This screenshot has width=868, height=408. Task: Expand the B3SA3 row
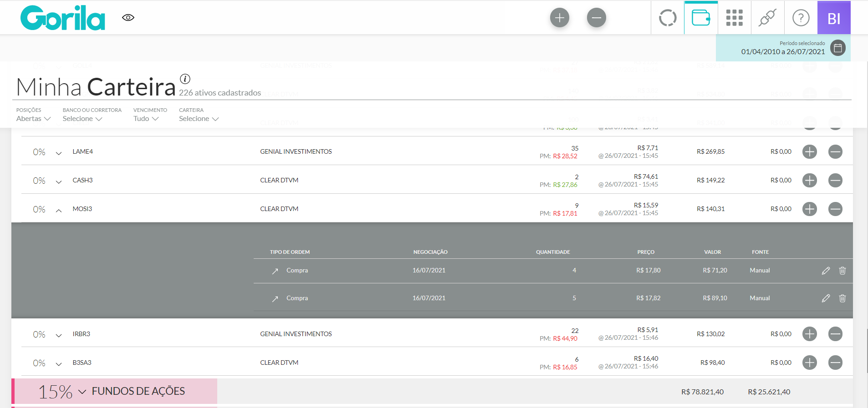point(59,364)
